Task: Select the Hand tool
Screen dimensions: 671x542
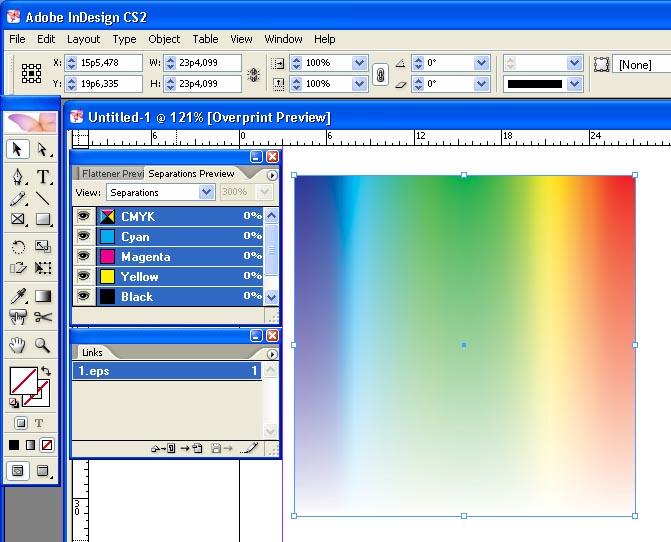Action: (18, 345)
